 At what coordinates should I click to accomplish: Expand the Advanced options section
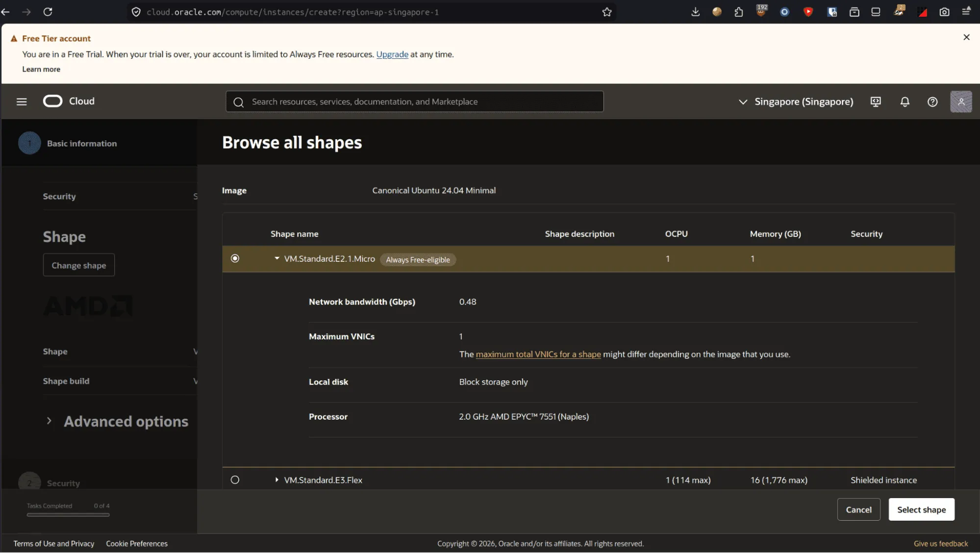tap(49, 421)
